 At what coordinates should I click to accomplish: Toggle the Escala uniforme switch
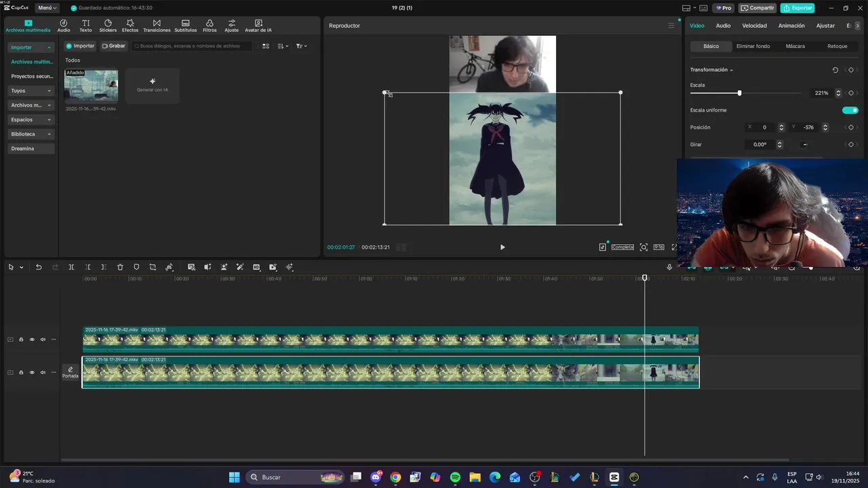coord(850,110)
